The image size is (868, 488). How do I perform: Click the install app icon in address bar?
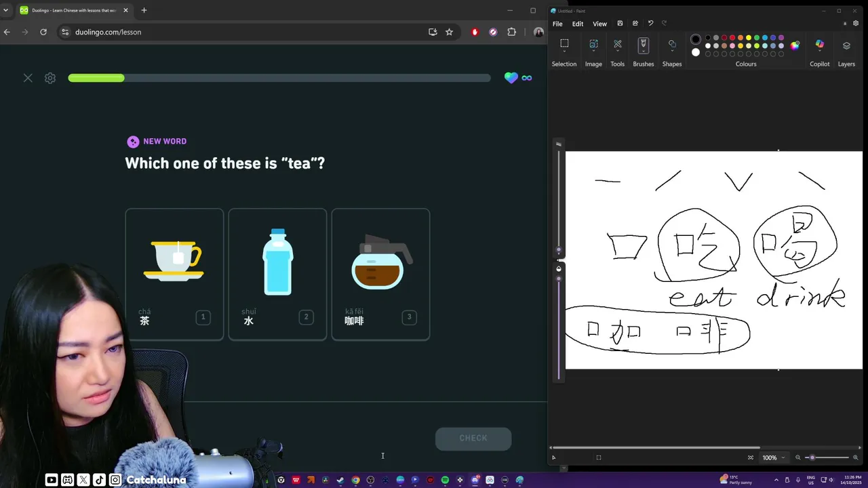433,32
